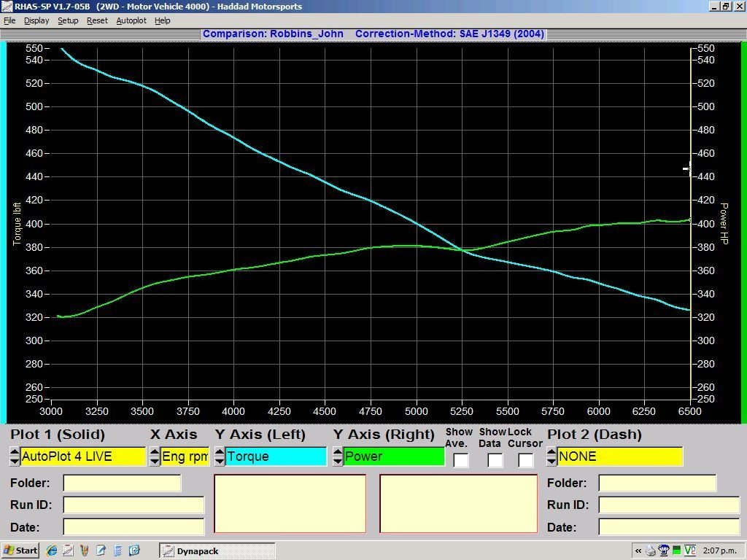This screenshot has height=560, width=747.
Task: Click the notepad with pen quick launch icon
Action: (x=101, y=551)
